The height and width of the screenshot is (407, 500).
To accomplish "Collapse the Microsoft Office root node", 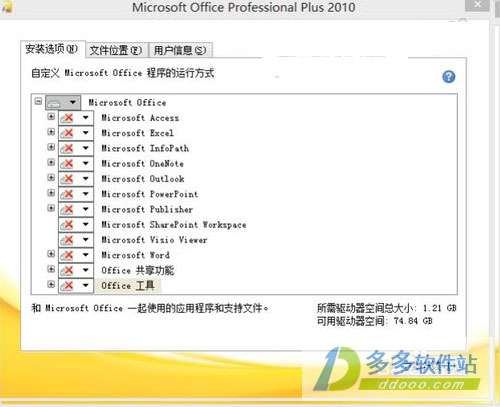I will click(38, 101).
